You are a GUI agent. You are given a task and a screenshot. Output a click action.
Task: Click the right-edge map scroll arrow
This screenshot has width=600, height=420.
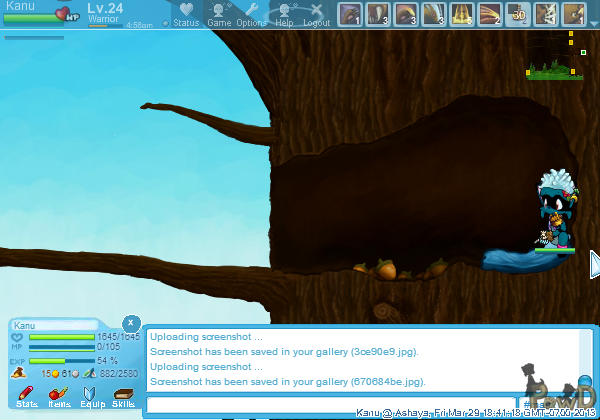pyautogui.click(x=595, y=264)
